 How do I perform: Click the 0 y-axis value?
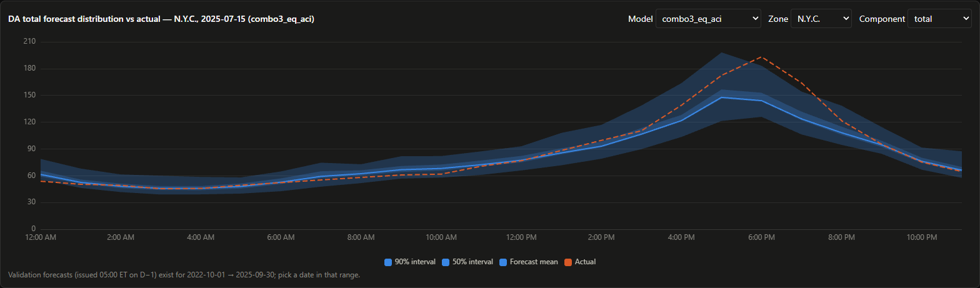(34, 229)
